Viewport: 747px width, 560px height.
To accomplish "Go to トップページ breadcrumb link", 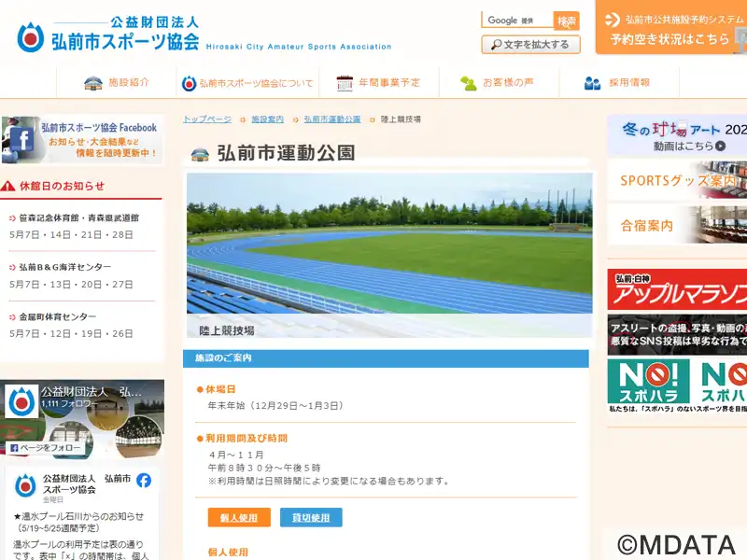I will (207, 119).
